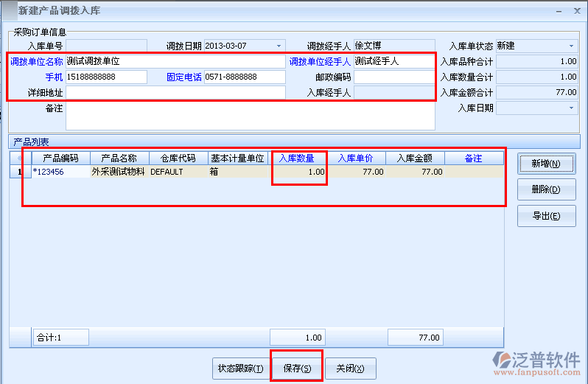Click the 固定电话 landline field
Screen dimensions: 588x384
click(244, 77)
